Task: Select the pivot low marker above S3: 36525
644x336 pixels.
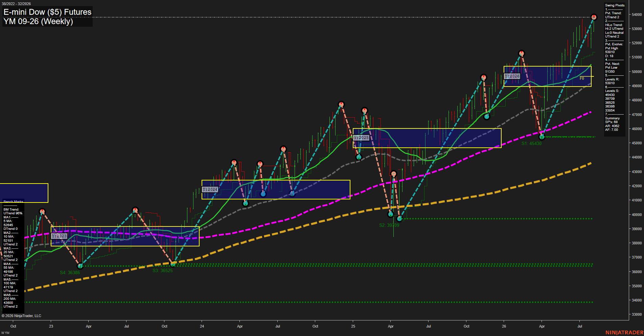Action: [x=173, y=264]
